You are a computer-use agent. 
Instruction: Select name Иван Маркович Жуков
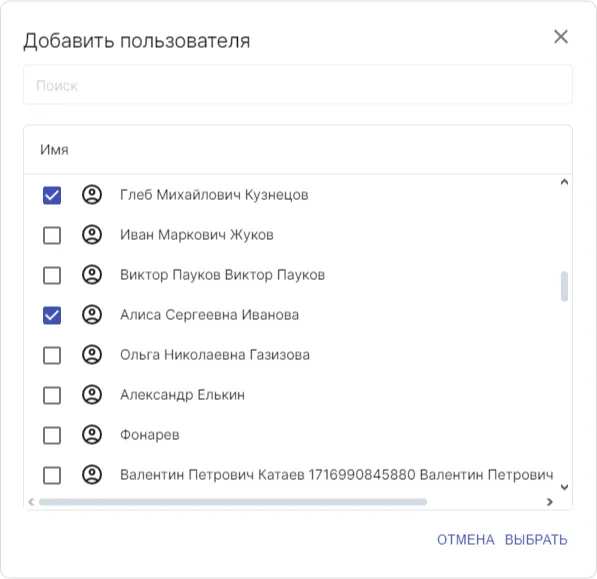[x=197, y=235]
